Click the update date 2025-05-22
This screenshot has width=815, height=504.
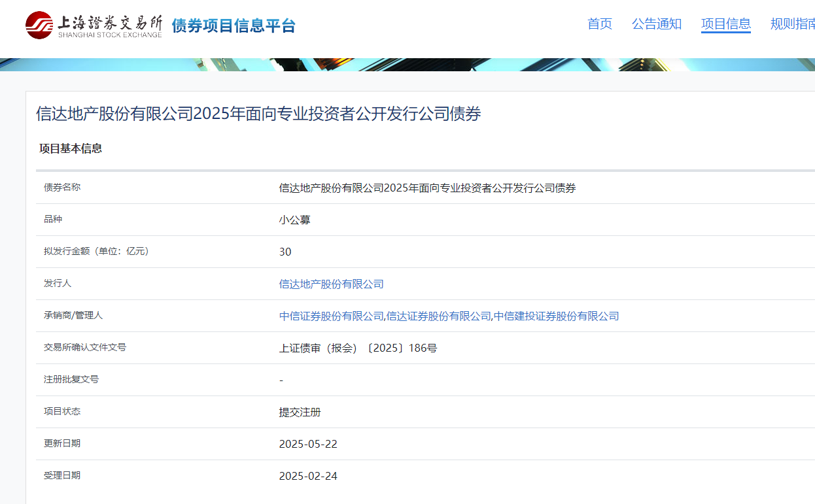pyautogui.click(x=308, y=444)
